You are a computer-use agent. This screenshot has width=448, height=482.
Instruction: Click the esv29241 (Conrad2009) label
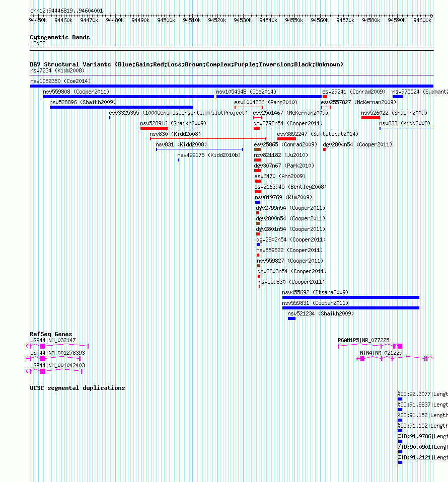point(353,92)
